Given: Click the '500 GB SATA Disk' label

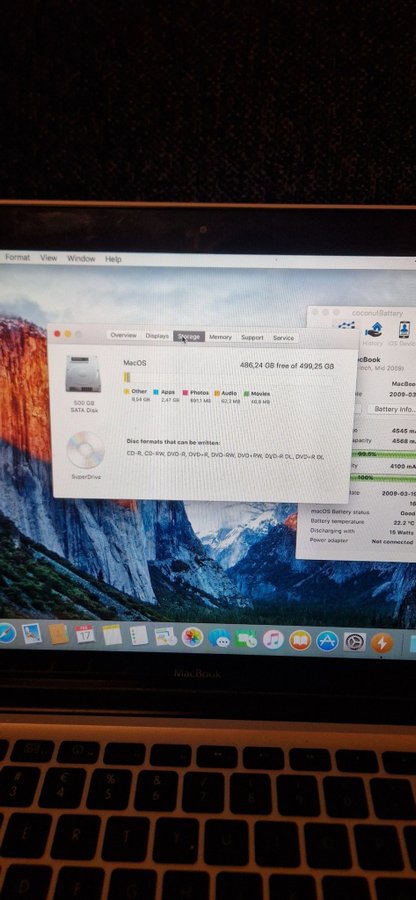Looking at the screenshot, I should click(x=84, y=406).
